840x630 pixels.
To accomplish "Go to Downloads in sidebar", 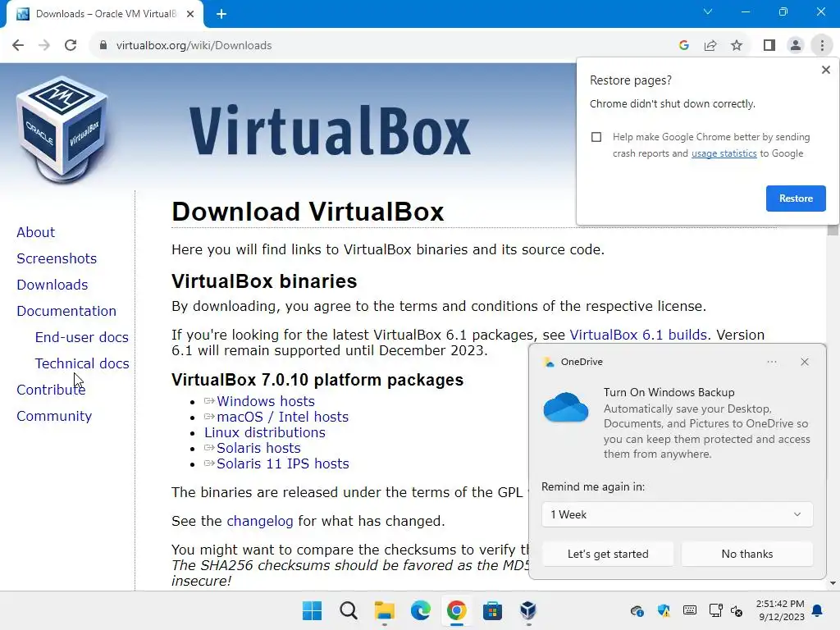I will [x=52, y=285].
